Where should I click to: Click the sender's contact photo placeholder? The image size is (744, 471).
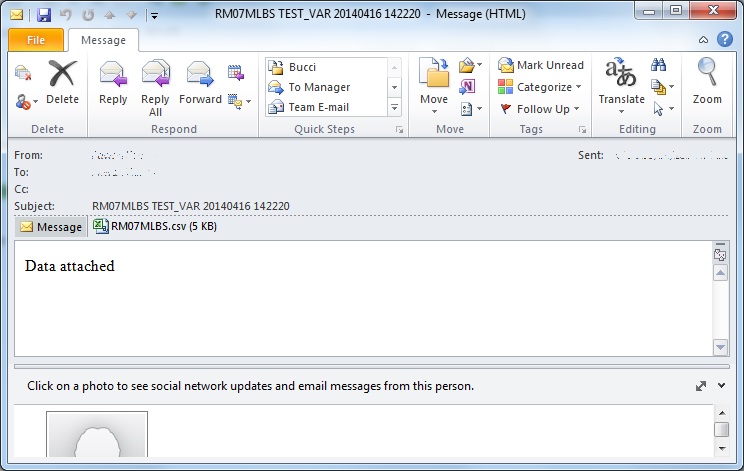click(x=97, y=434)
